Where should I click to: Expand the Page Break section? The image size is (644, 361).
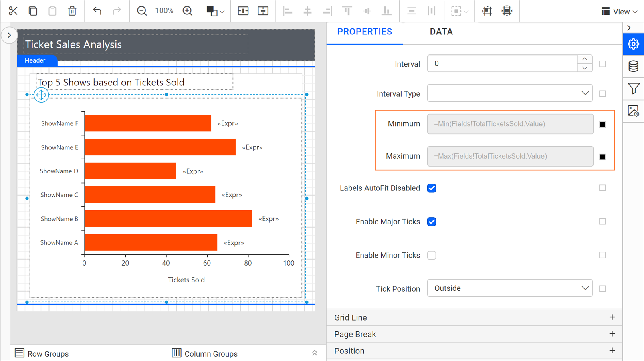tap(474, 334)
